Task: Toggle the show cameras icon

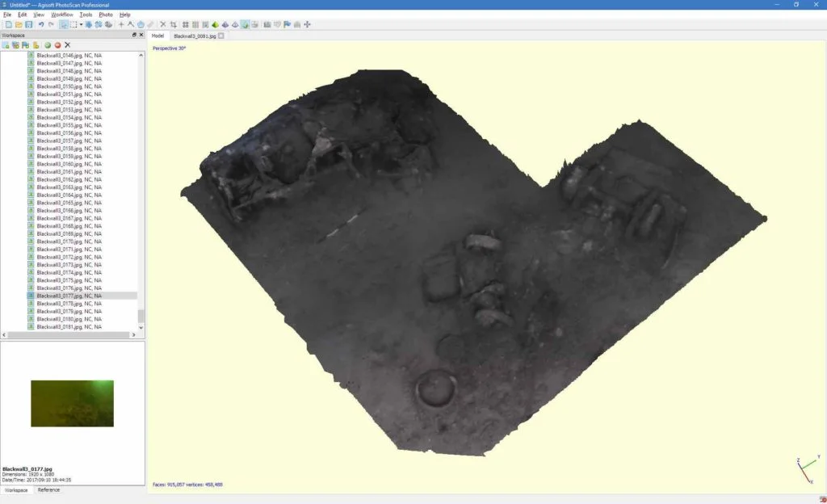Action: pyautogui.click(x=267, y=24)
